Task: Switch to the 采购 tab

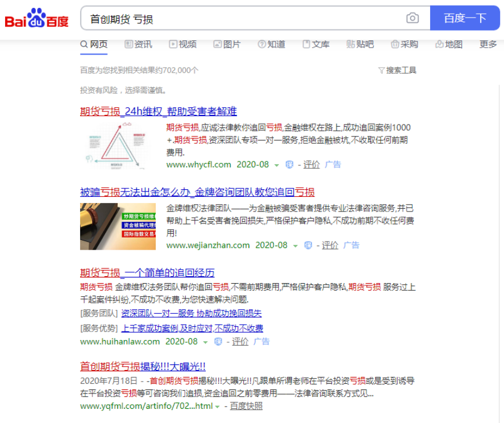Action: (405, 44)
